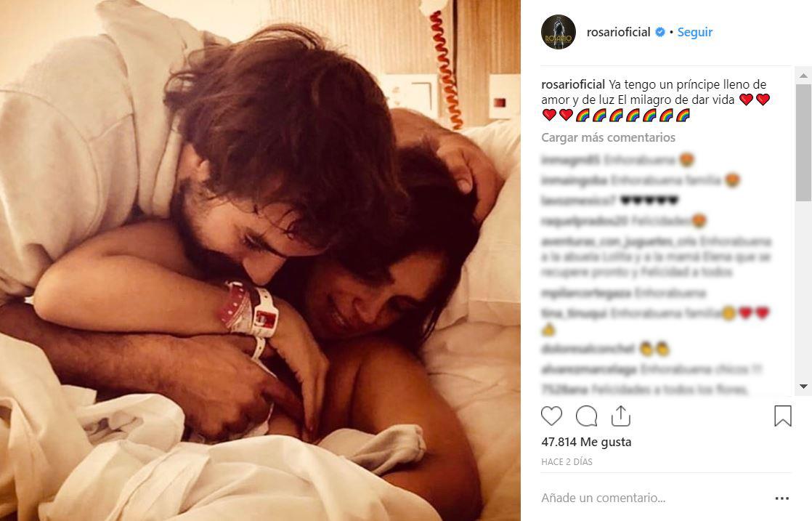
Task: Open the rosarioficial username in header
Action: click(x=618, y=32)
